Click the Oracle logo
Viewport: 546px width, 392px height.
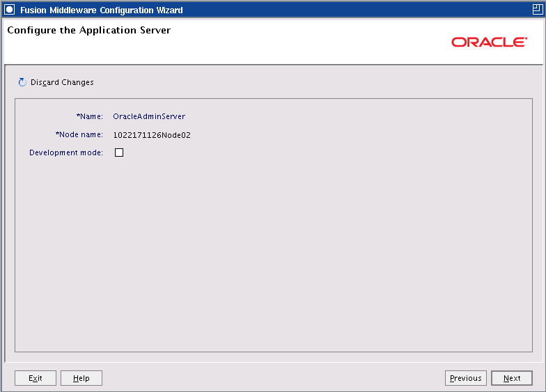pyautogui.click(x=489, y=42)
